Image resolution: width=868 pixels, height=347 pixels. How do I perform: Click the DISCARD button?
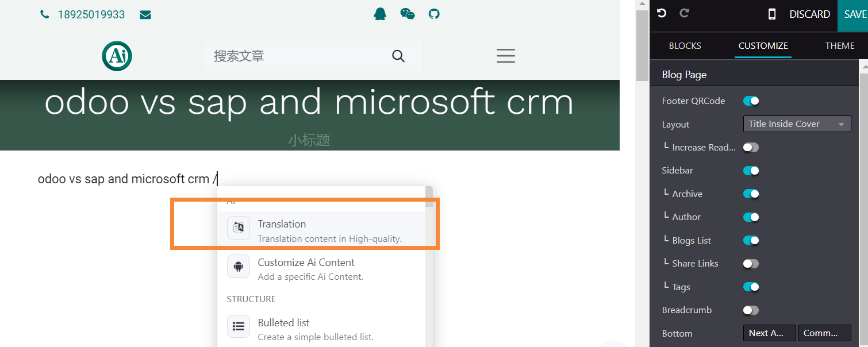(x=809, y=14)
